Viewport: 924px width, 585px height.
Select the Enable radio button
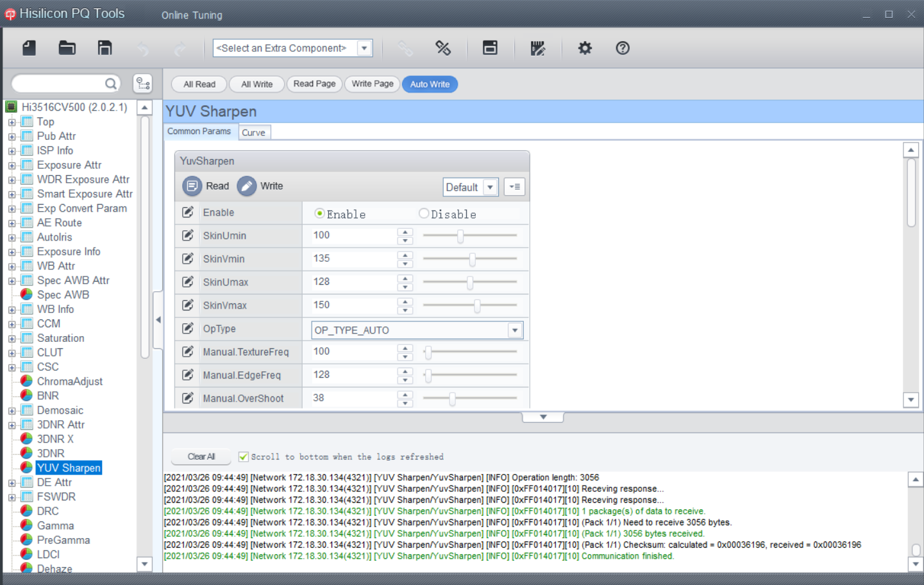pyautogui.click(x=319, y=214)
